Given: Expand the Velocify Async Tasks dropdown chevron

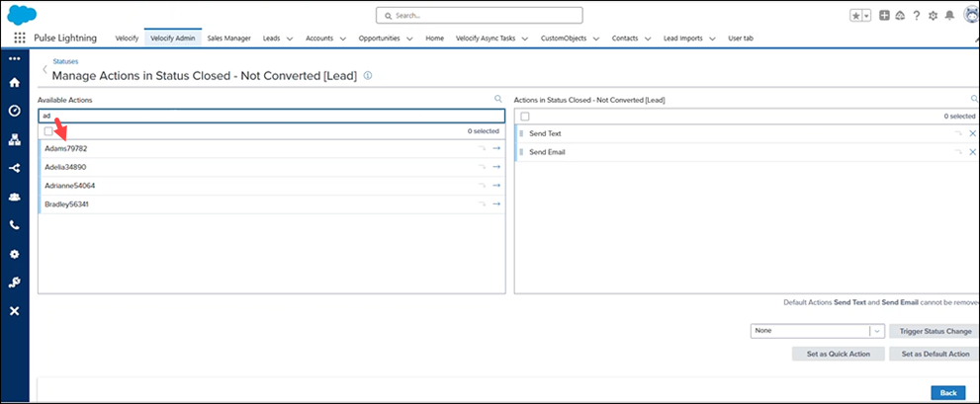Looking at the screenshot, I should [x=525, y=39].
